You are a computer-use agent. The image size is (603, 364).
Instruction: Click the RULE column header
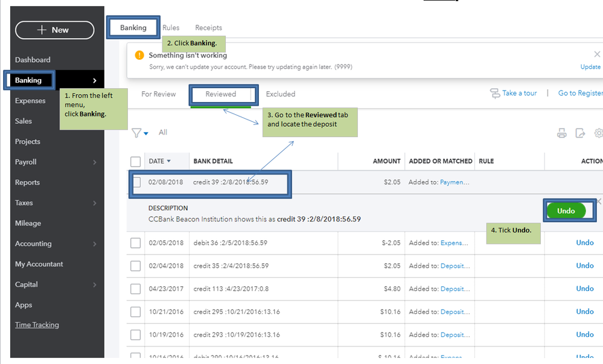tap(486, 161)
